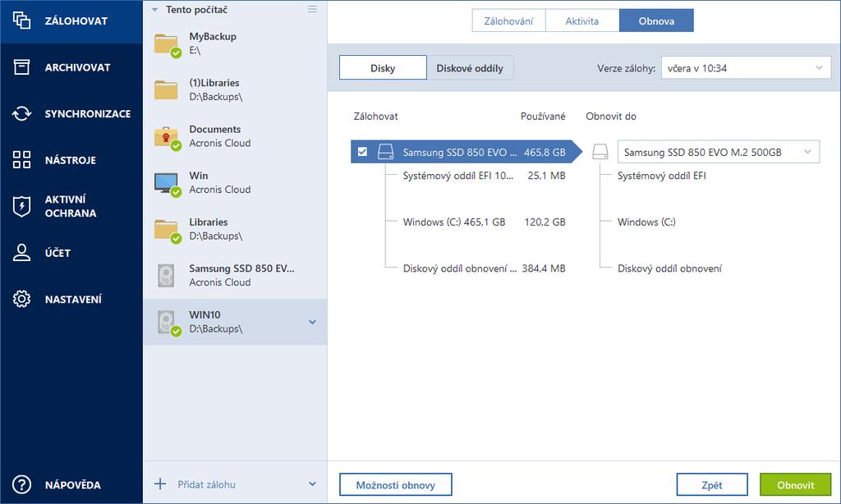
Task: Open the Zálohovat backup section icon
Action: (21, 21)
